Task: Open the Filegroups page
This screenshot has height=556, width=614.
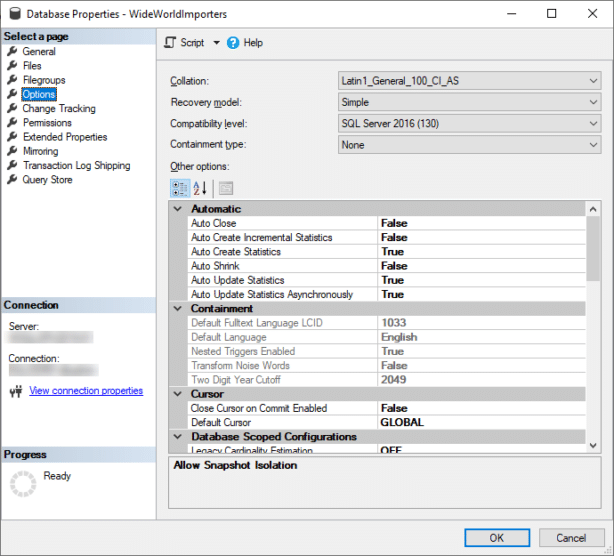Action: [44, 80]
